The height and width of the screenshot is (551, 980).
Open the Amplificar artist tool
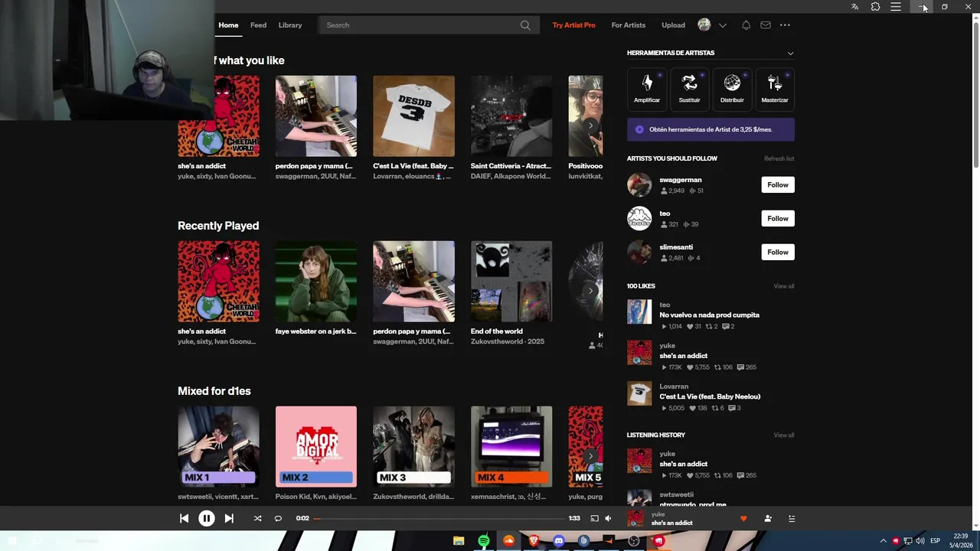tap(647, 88)
